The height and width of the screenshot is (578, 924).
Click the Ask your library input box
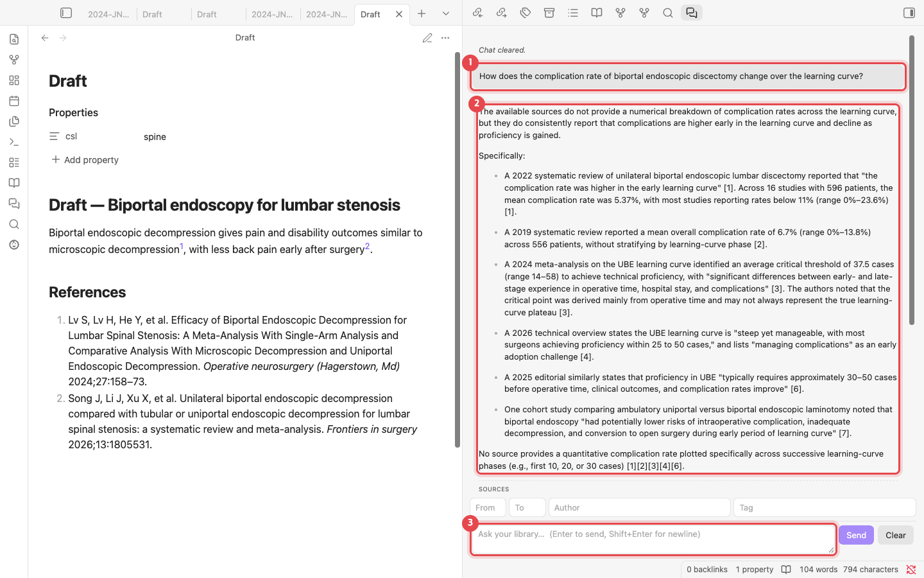tap(653, 539)
